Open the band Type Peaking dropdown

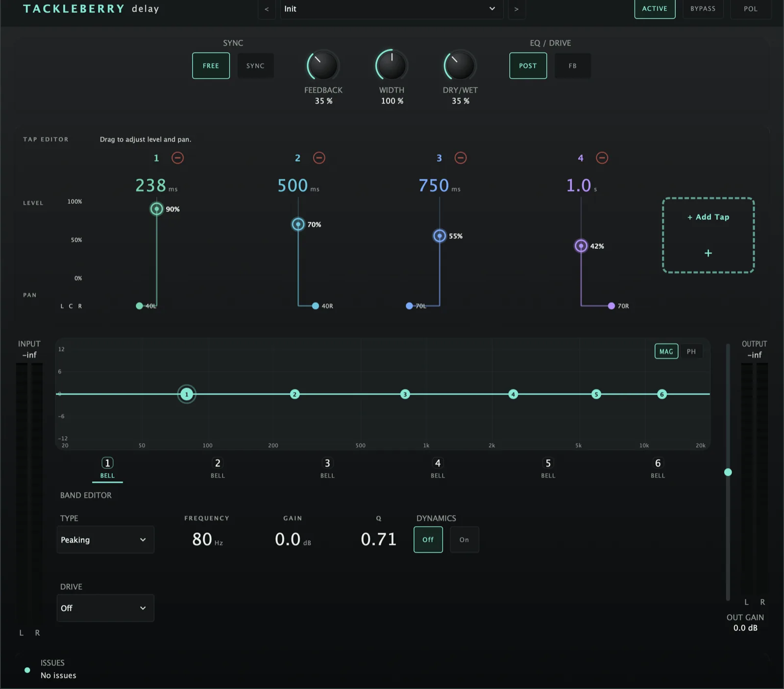click(x=105, y=540)
